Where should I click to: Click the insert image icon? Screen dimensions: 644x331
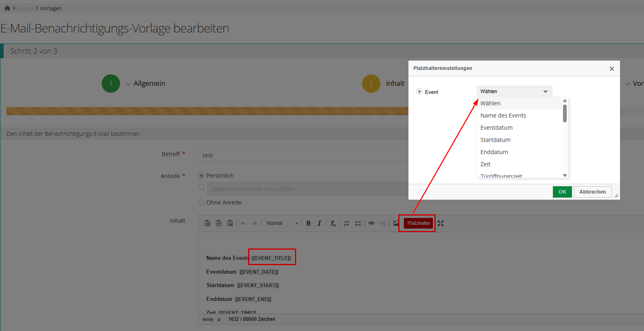tap(396, 223)
